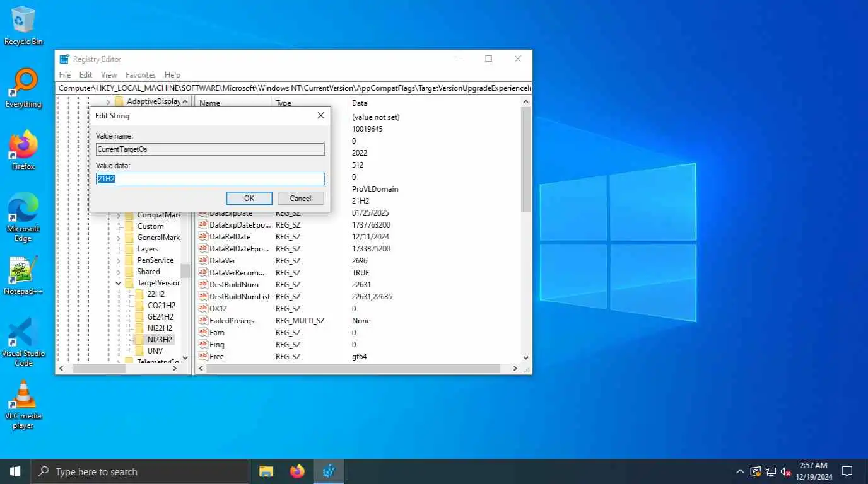Screen dimensions: 868x484
Task: Expand the CompatMark tree node
Action: point(119,215)
